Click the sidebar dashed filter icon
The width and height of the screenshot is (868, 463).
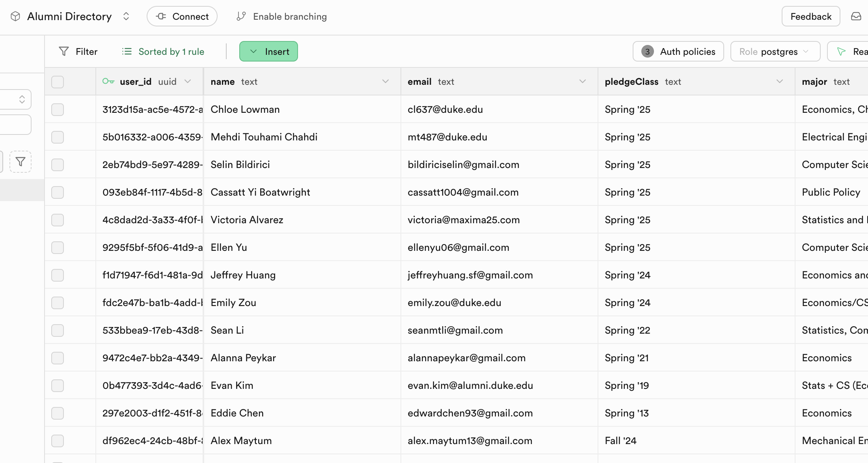[20, 161]
